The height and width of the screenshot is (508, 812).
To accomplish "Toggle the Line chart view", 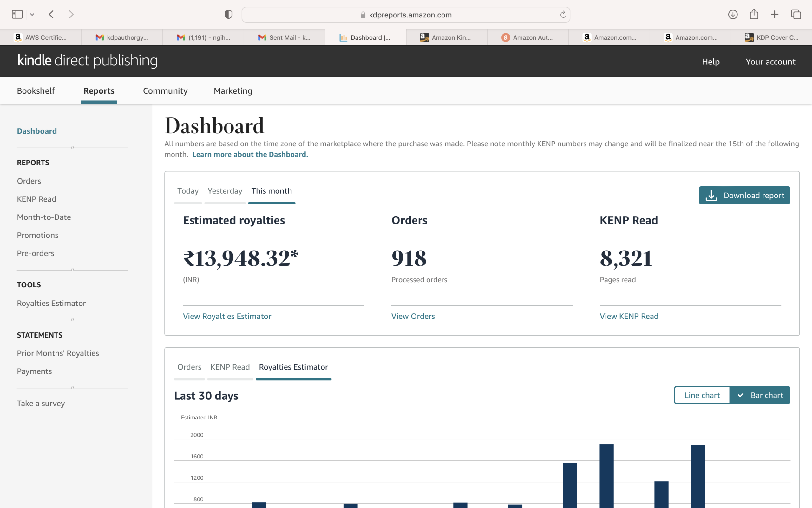I will [702, 395].
